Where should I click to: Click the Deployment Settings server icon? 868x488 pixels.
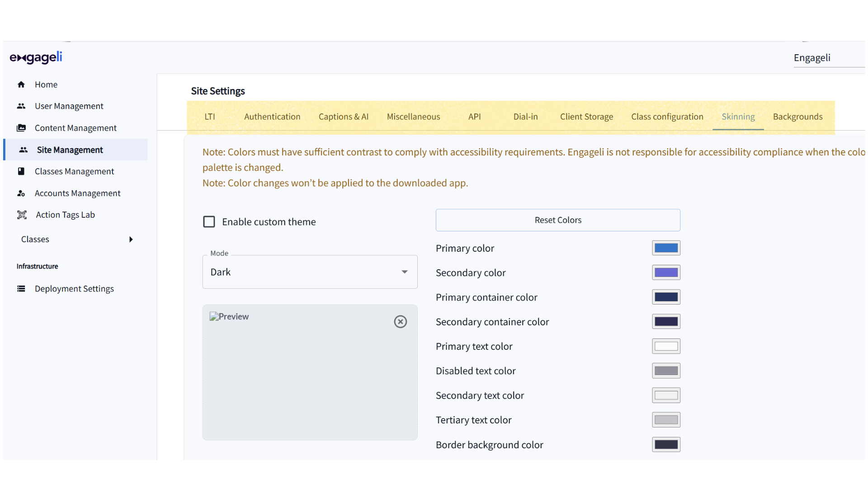click(x=21, y=289)
